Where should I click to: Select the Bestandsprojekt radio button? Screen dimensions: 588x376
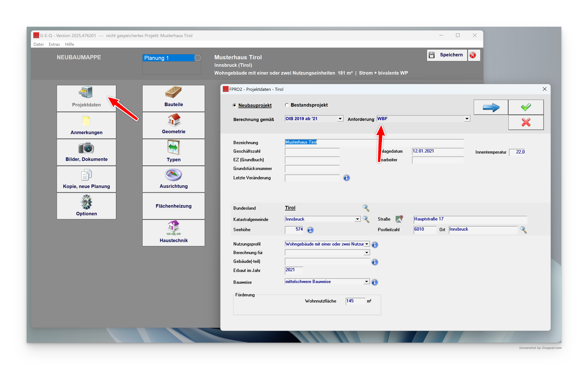(x=287, y=105)
